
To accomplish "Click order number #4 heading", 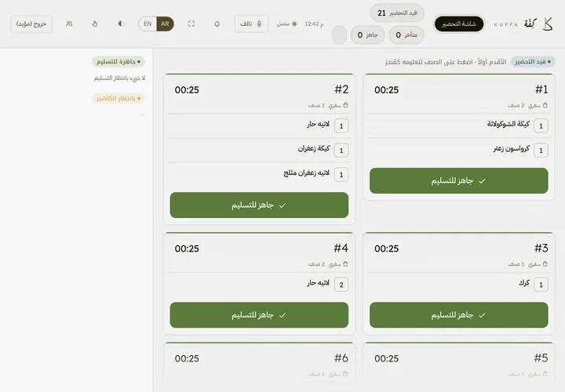I will click(341, 248).
